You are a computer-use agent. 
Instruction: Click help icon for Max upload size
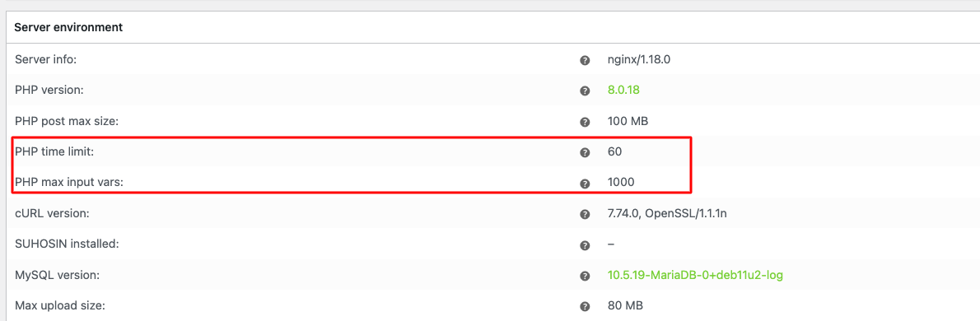tap(585, 307)
